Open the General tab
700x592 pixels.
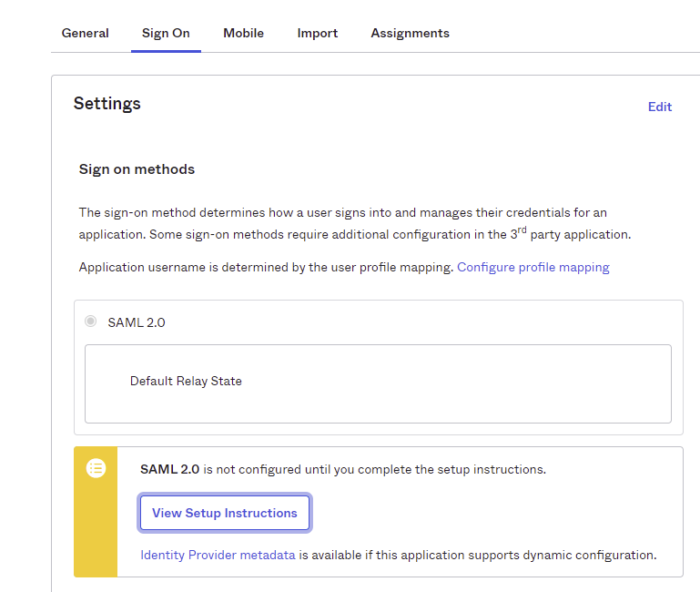click(x=85, y=33)
